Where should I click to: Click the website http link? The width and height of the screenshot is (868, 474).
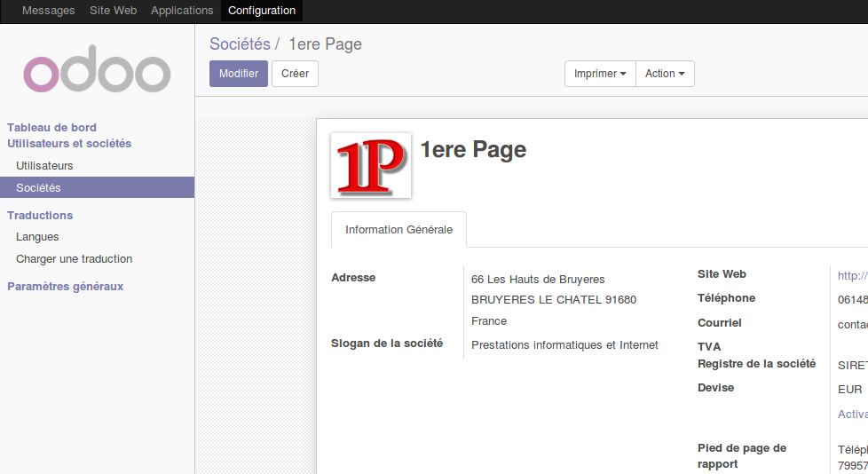(853, 276)
